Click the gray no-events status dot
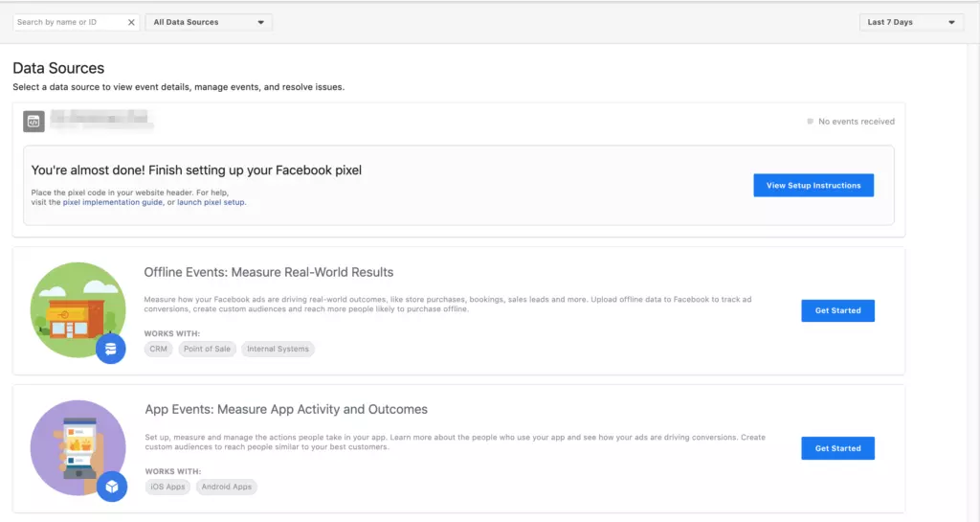 point(811,122)
